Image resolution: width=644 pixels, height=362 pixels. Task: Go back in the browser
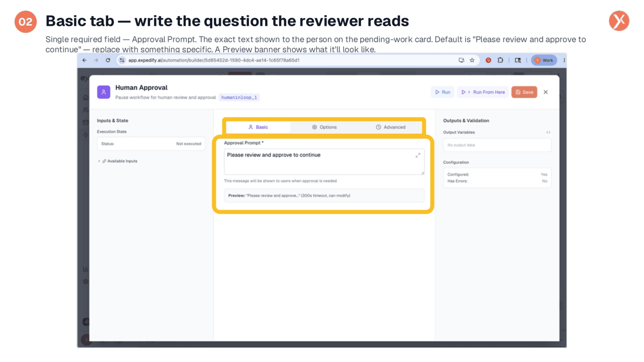(85, 60)
